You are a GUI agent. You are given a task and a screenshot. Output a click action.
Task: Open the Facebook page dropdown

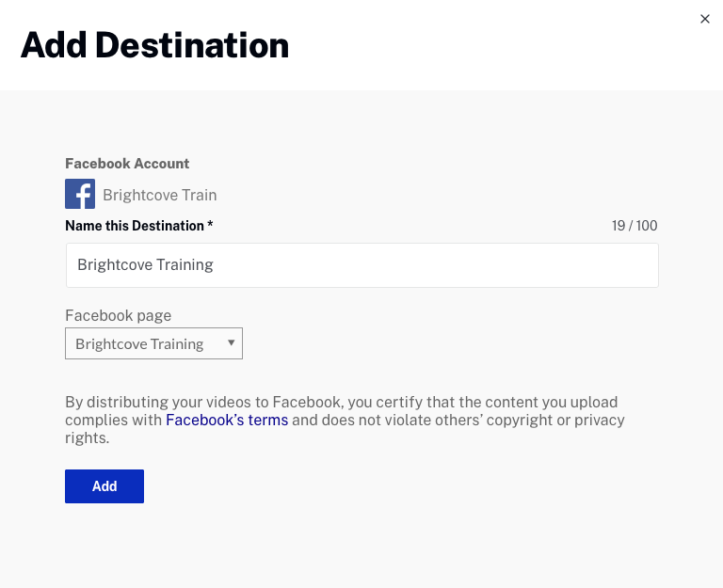(x=153, y=343)
